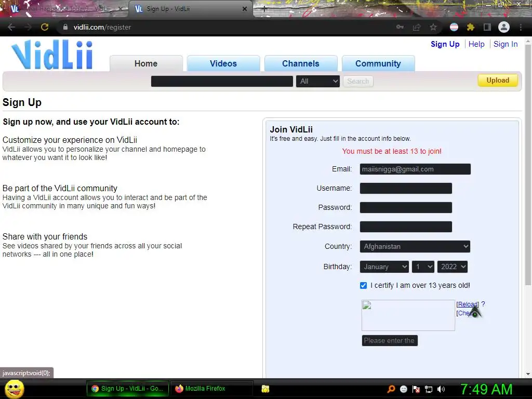Open the saved passwords key icon
532x399 pixels.
(x=400, y=27)
